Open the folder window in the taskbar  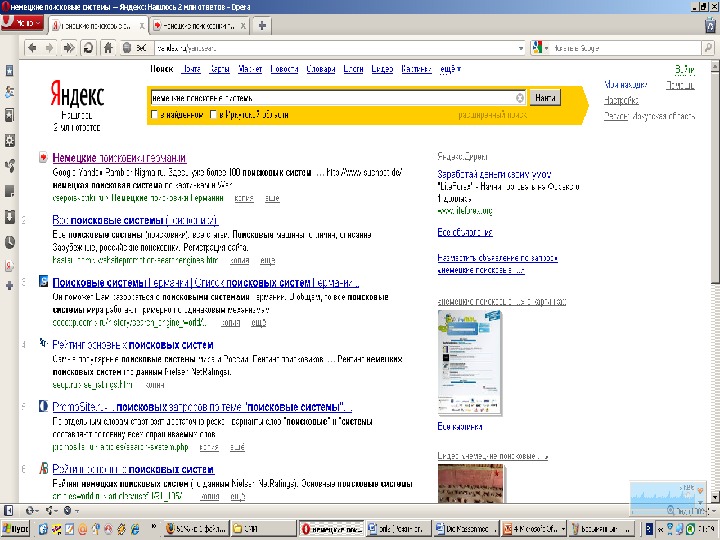pyautogui.click(x=263, y=529)
